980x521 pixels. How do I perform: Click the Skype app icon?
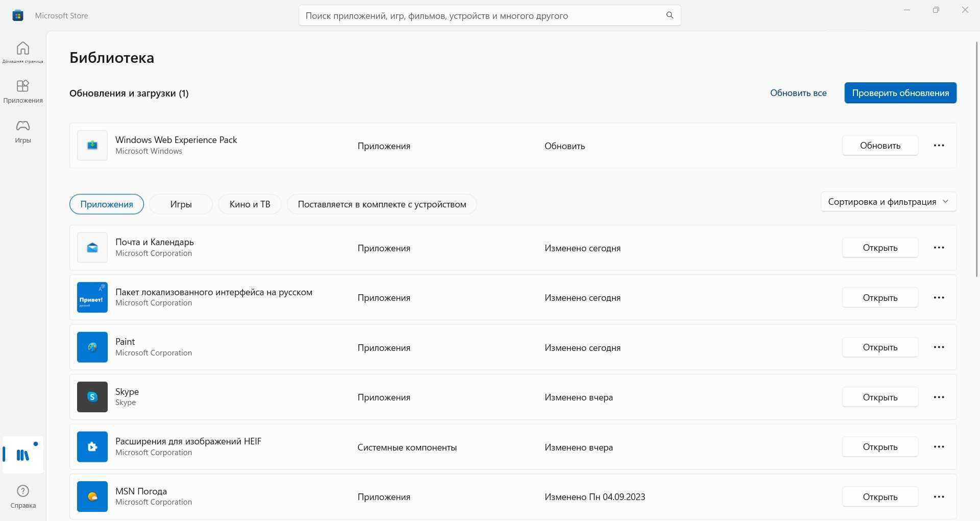pos(92,397)
